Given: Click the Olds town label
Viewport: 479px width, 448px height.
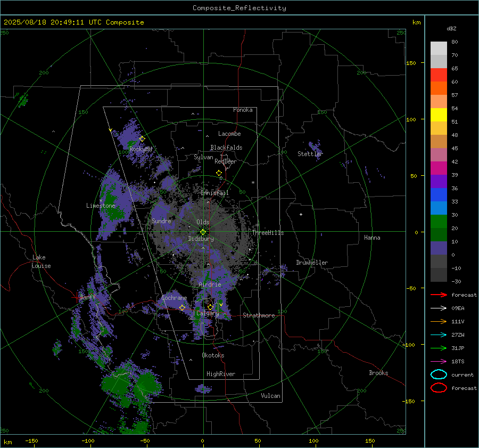Looking at the screenshot, I should [x=203, y=222].
